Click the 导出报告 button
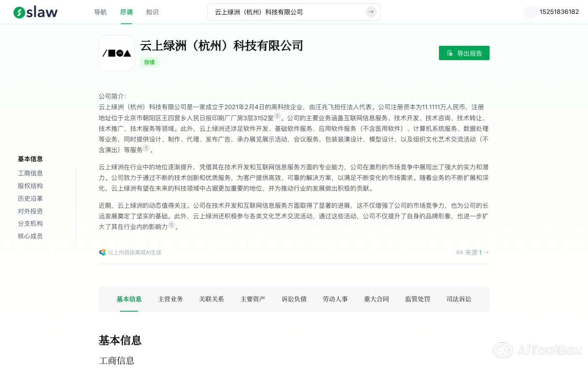The width and height of the screenshot is (588, 368). tap(464, 53)
